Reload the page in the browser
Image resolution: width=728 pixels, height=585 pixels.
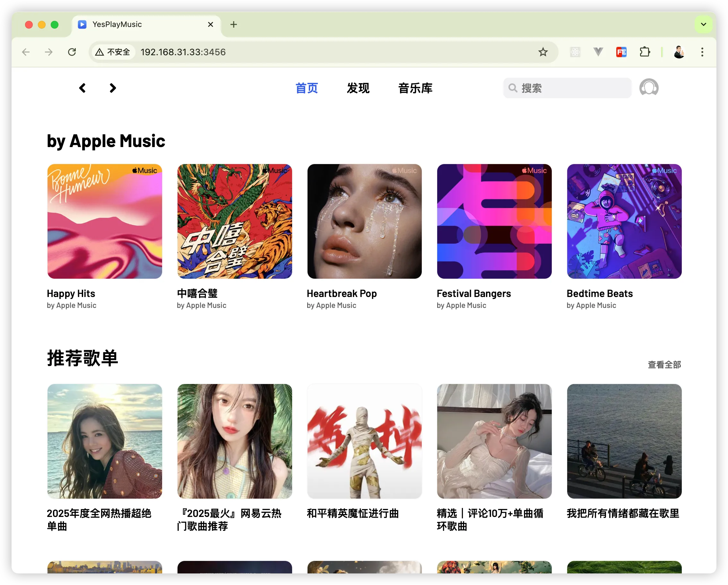pyautogui.click(x=72, y=52)
